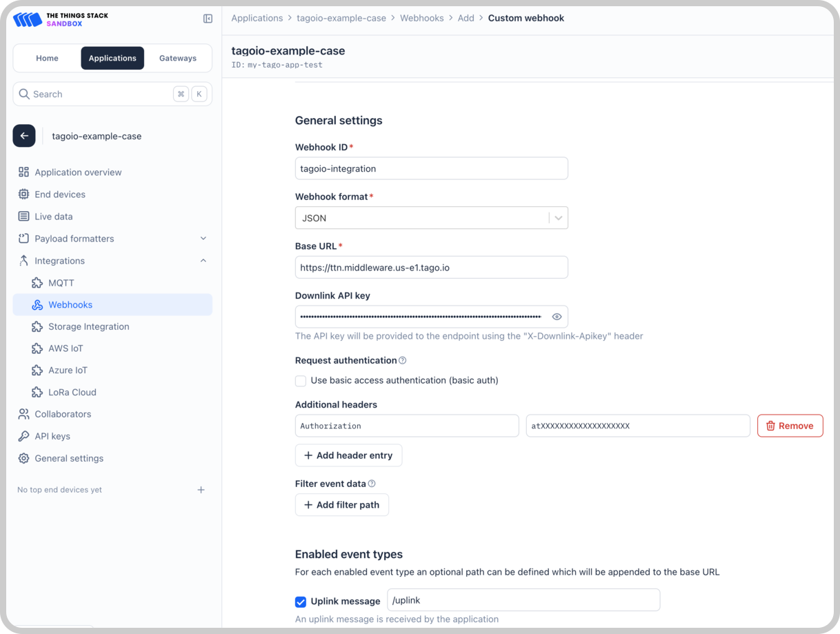Click the MQTT puzzle icon

(x=37, y=282)
